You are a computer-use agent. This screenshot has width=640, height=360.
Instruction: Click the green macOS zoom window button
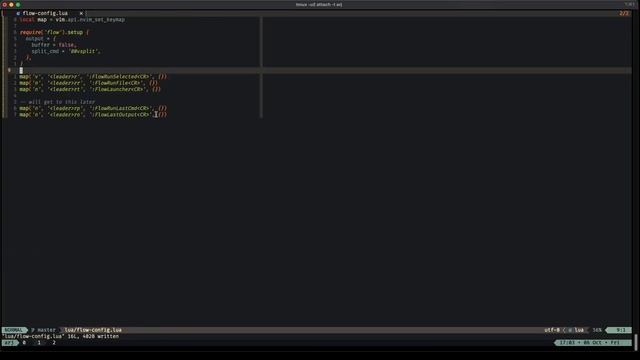[x=18, y=4]
